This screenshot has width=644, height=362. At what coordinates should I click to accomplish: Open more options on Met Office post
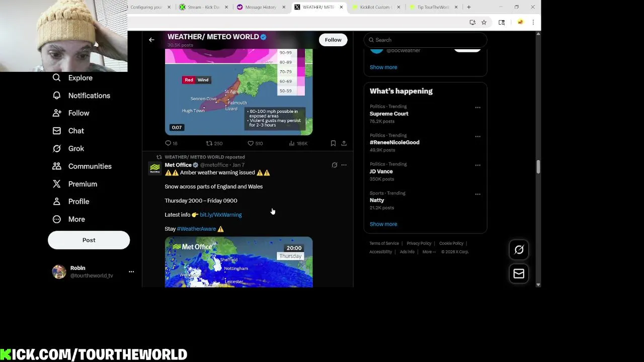coord(344,165)
